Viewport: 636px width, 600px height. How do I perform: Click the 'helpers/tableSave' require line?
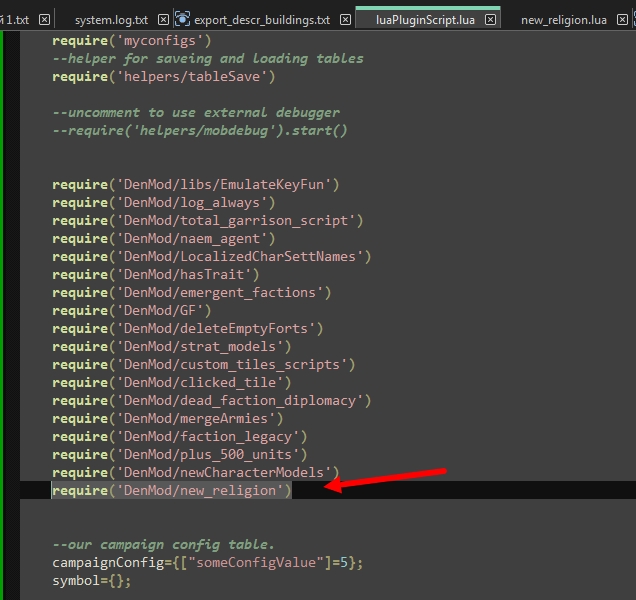164,77
